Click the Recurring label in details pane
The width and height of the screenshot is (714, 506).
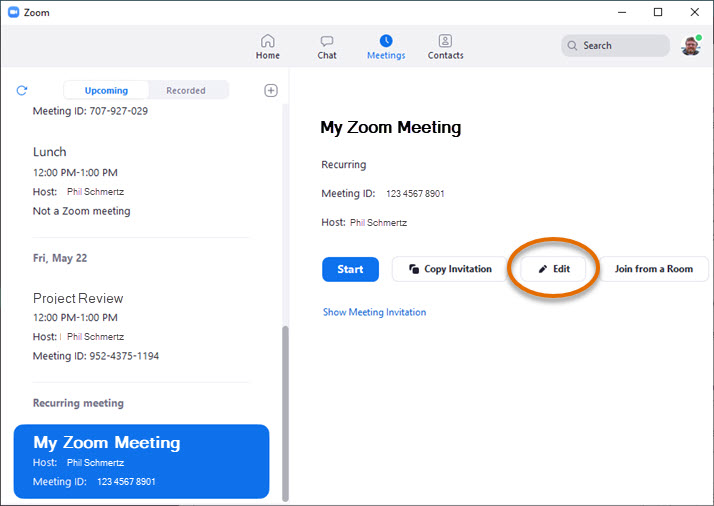click(343, 165)
